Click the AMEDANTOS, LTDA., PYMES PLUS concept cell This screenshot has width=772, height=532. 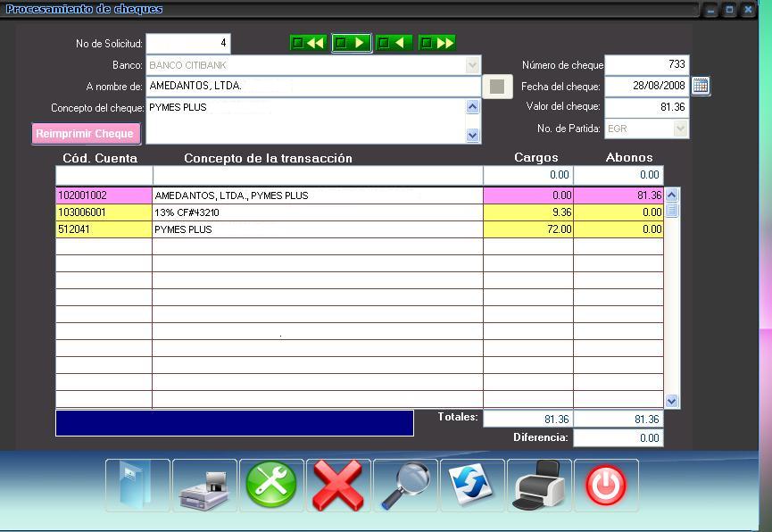point(318,195)
